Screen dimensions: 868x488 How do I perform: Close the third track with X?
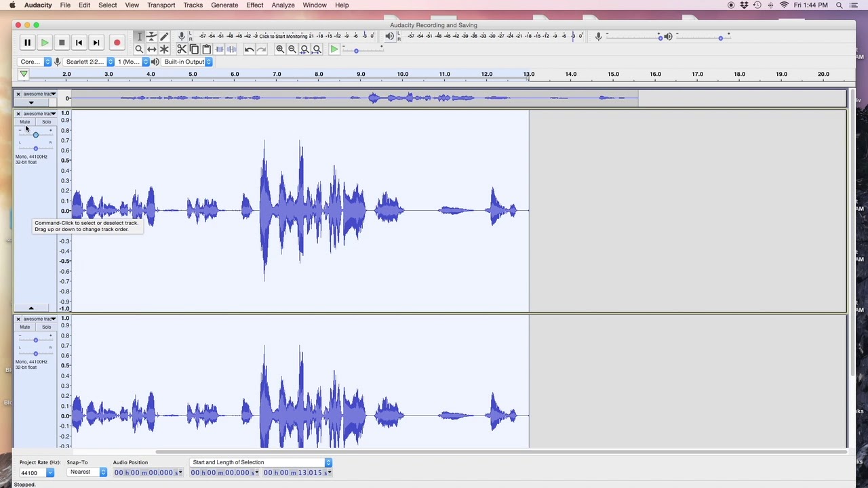click(x=18, y=319)
